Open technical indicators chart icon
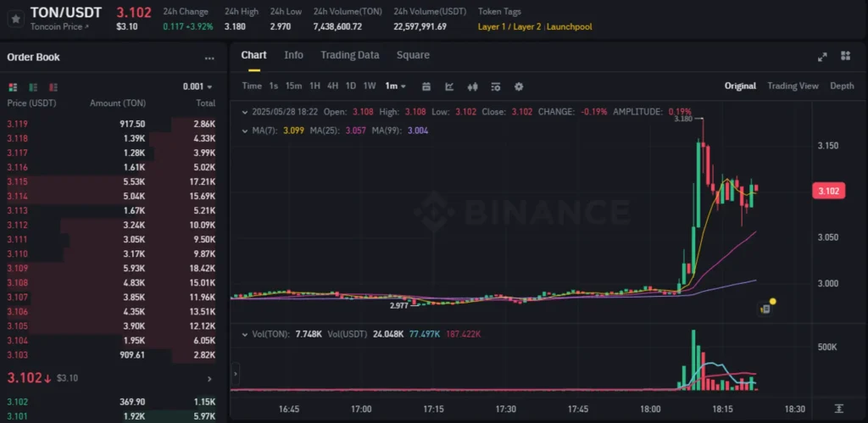The image size is (868, 423). pyautogui.click(x=449, y=86)
